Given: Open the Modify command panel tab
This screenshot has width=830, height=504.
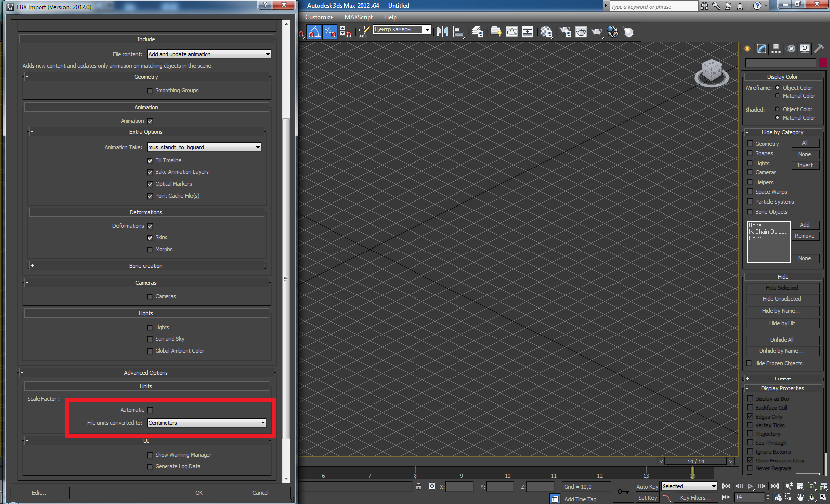Looking at the screenshot, I should 762,48.
